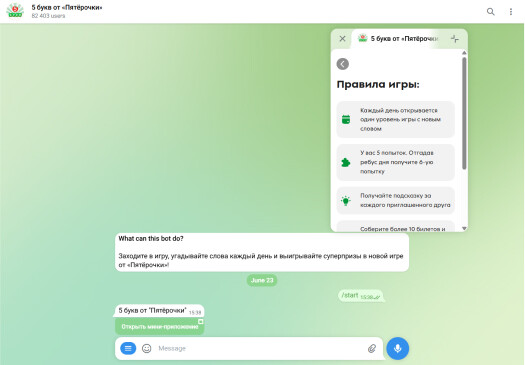Click the Правила игры heading
The width and height of the screenshot is (525, 365).
click(x=378, y=84)
